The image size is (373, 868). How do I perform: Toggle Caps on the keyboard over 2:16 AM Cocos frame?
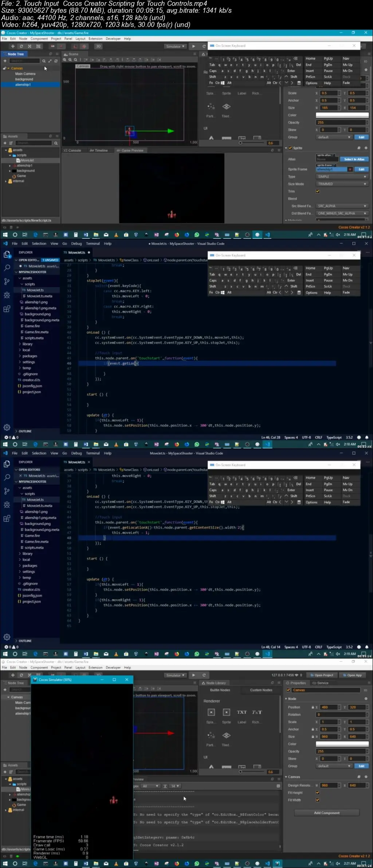tap(213, 71)
